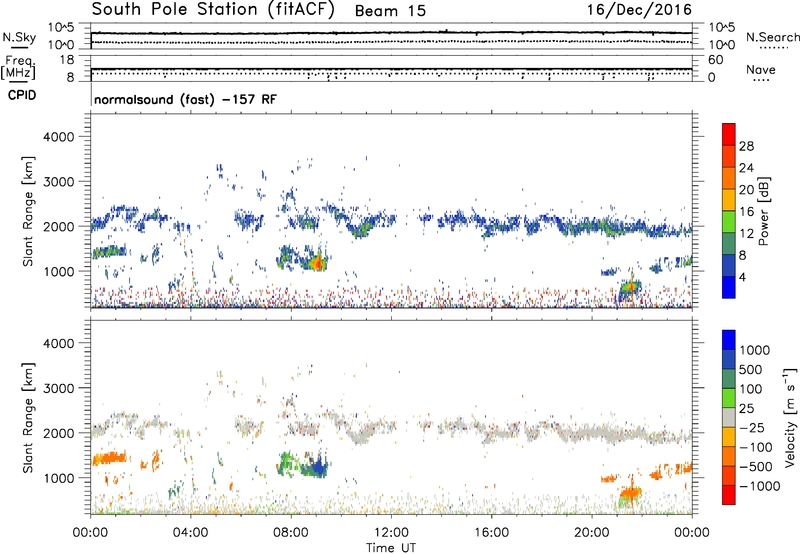Click the '12:00' time tick label

391,533
